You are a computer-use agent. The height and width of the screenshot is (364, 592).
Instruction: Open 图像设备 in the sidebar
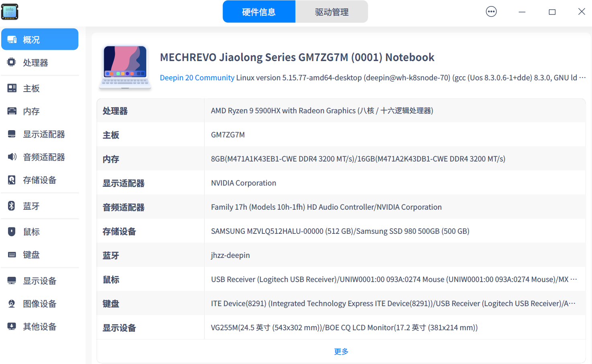pyautogui.click(x=40, y=303)
